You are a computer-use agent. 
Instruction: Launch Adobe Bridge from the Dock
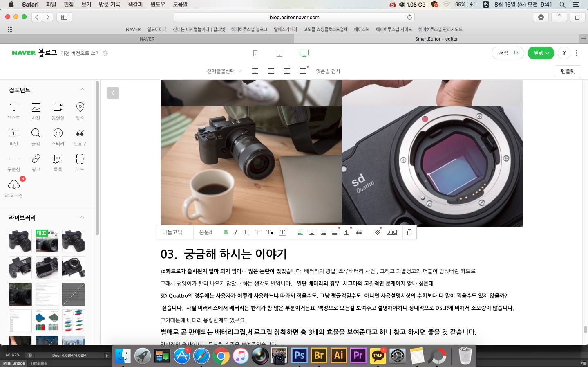click(x=319, y=356)
